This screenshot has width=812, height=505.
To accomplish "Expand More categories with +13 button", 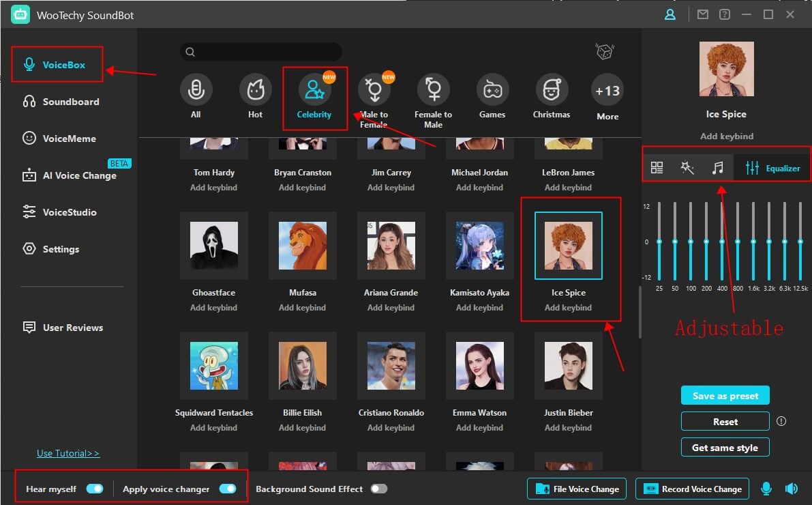I will (607, 91).
